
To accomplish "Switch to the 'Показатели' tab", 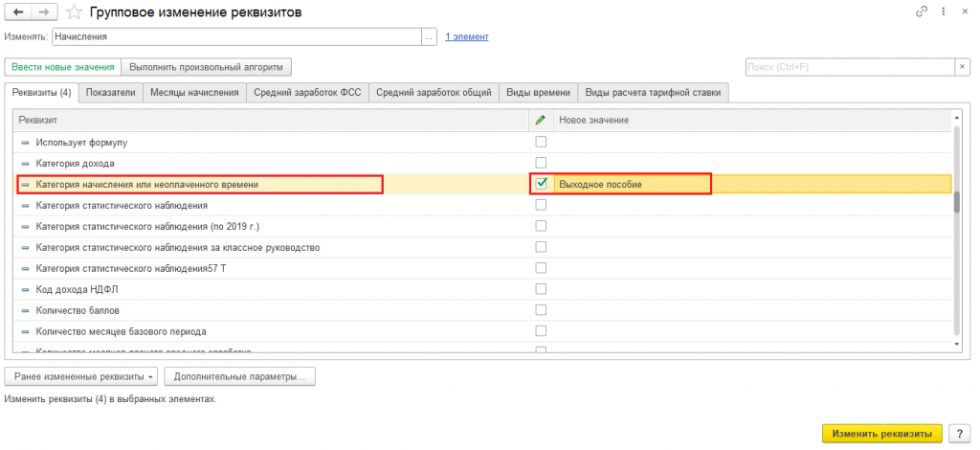I will coord(111,93).
